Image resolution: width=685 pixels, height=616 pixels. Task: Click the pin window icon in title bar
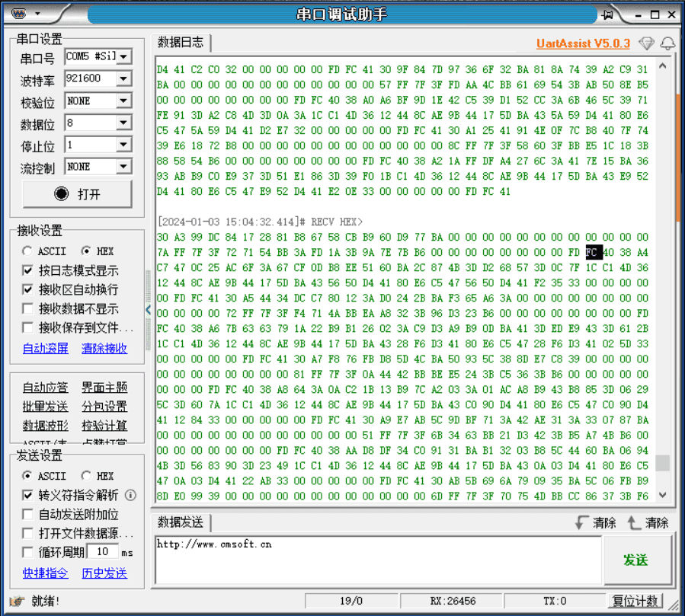(608, 14)
